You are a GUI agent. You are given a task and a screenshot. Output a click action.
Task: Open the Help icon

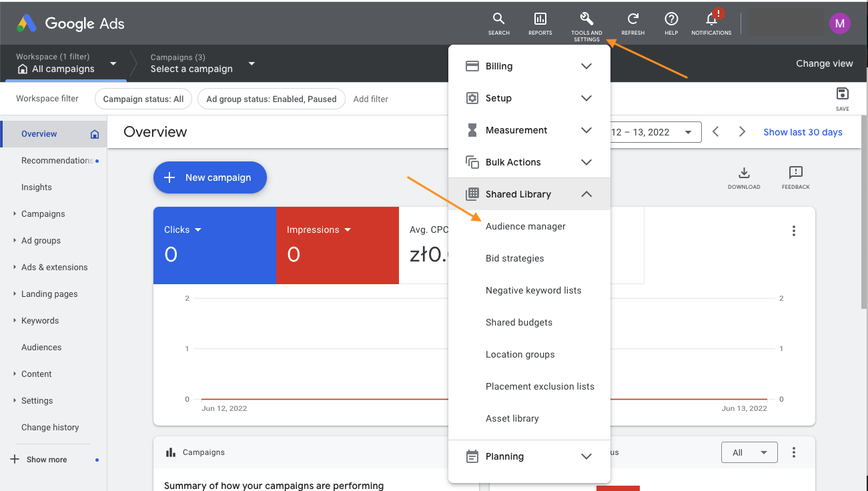[671, 19]
